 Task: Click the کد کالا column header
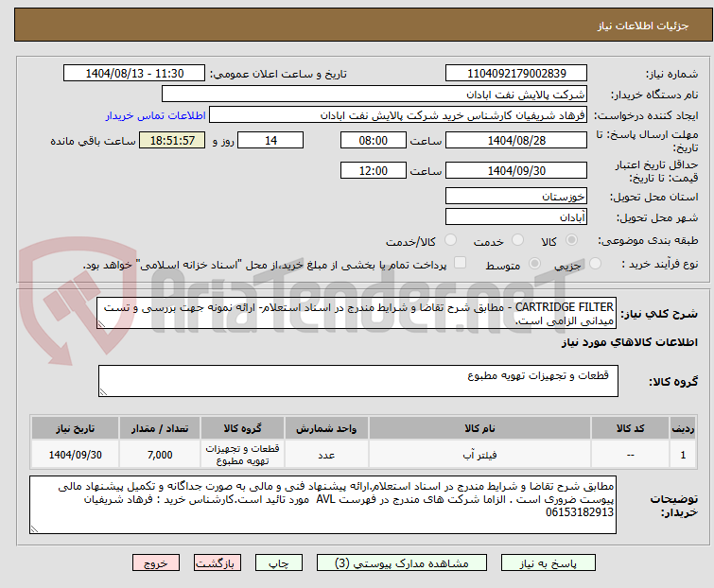tap(630, 428)
